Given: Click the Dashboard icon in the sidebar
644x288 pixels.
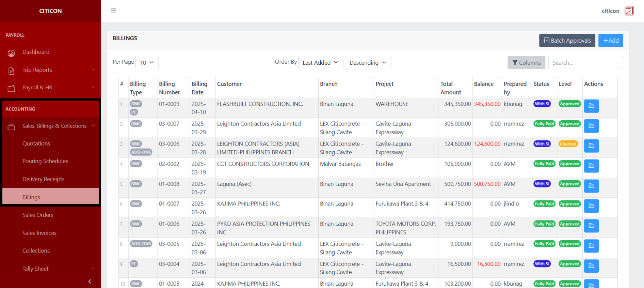Looking at the screenshot, I should (12, 53).
